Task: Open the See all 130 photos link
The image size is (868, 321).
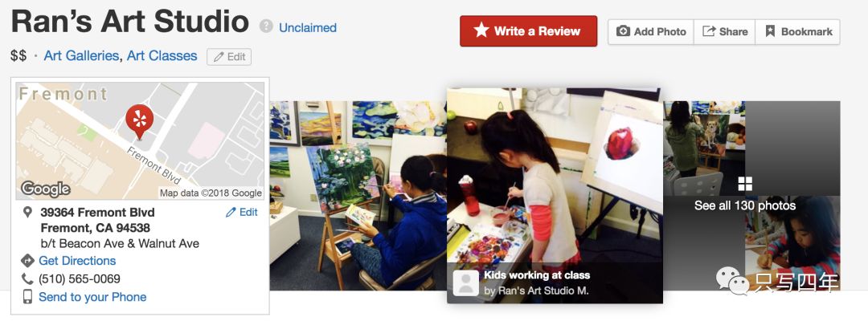Action: click(x=745, y=205)
